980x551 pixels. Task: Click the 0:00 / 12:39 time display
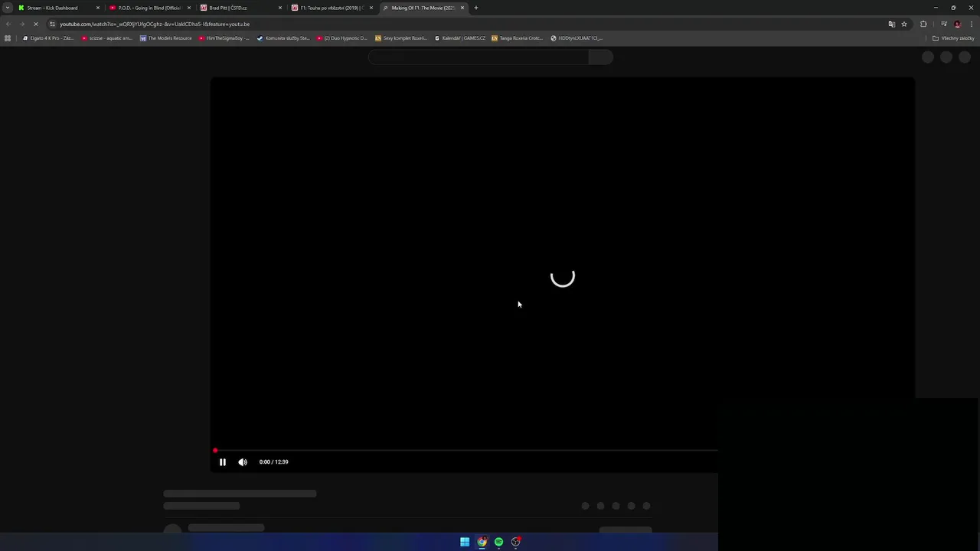[x=273, y=462]
